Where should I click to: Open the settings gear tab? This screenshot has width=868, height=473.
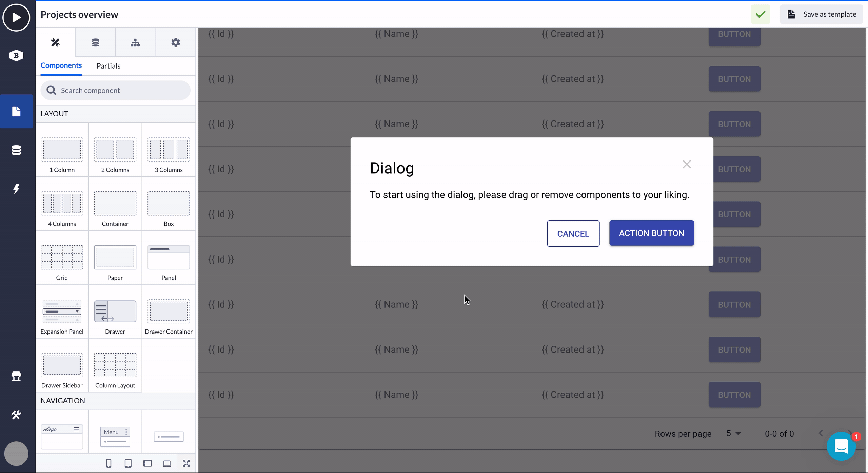click(x=175, y=42)
